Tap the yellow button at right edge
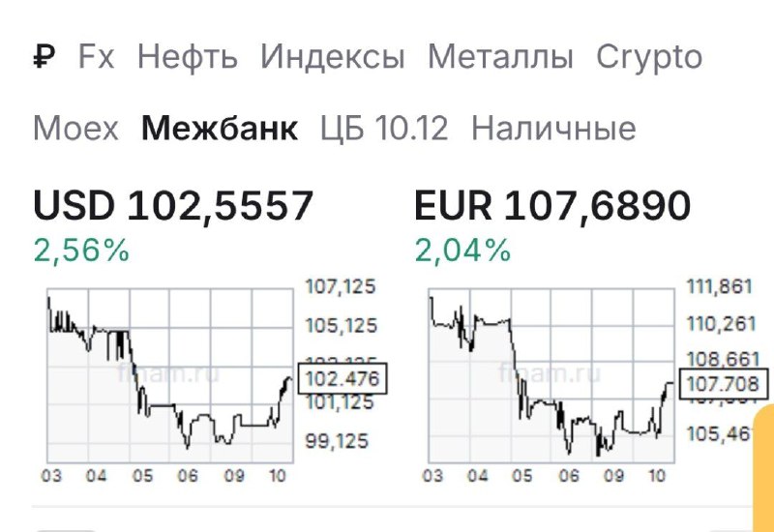 point(763,468)
